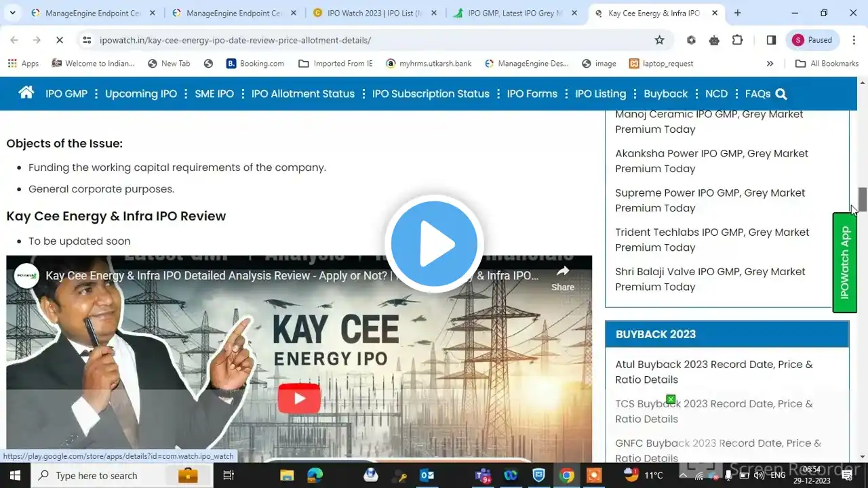Open the TCS Buyback 2023 link

(x=714, y=411)
